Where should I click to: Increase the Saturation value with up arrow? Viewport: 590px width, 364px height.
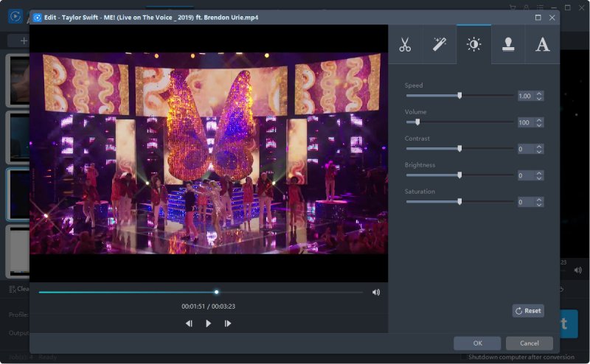[x=539, y=199]
